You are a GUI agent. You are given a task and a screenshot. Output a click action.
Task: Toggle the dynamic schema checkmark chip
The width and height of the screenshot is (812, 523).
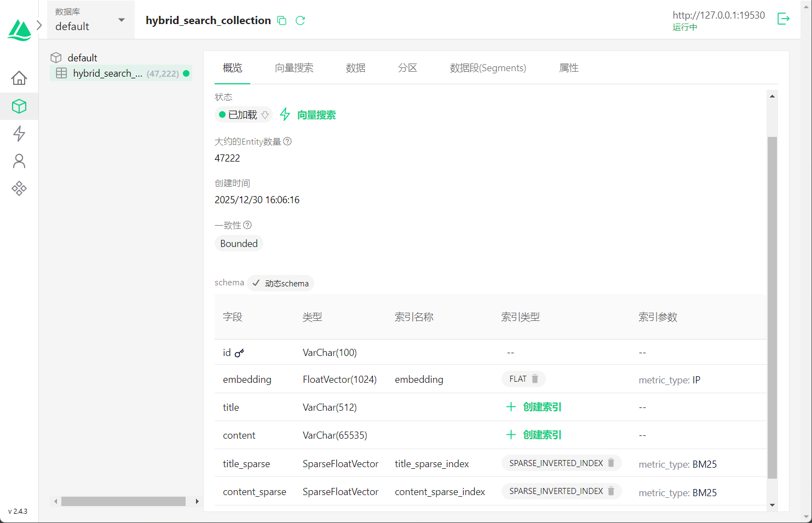pos(280,283)
